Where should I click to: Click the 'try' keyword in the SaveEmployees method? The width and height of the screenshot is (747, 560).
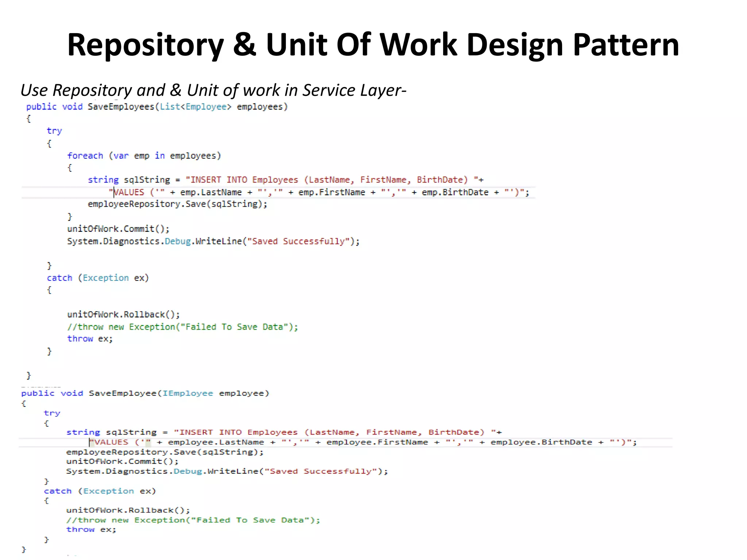[x=54, y=131]
